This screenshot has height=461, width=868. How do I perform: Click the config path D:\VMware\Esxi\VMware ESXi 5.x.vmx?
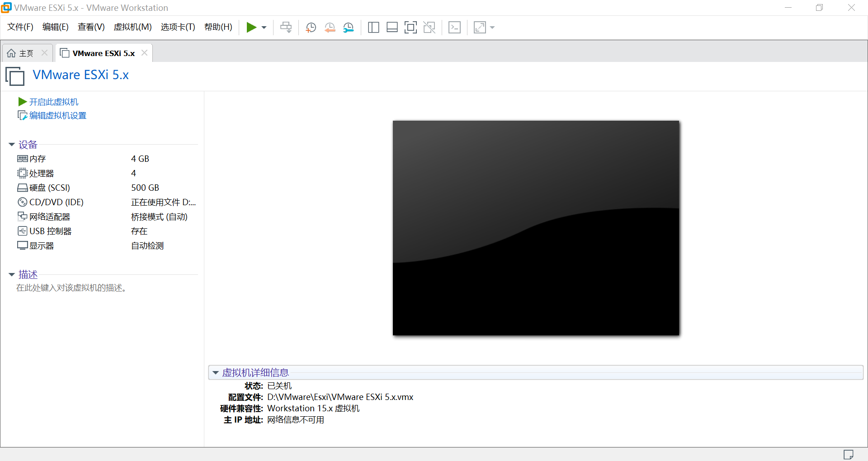coord(340,397)
